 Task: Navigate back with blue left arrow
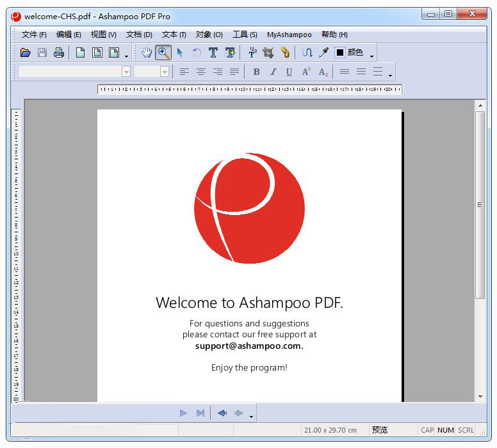[222, 413]
